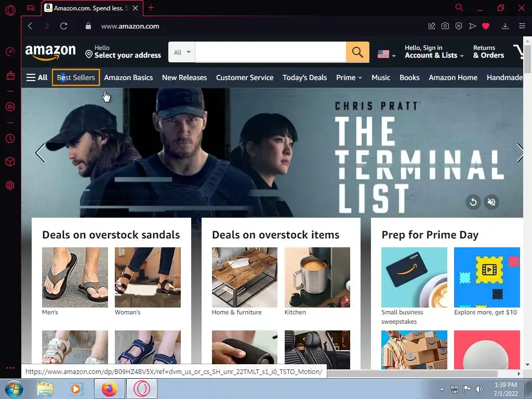Go to New Releases
The image size is (532, 399).
[x=184, y=78]
